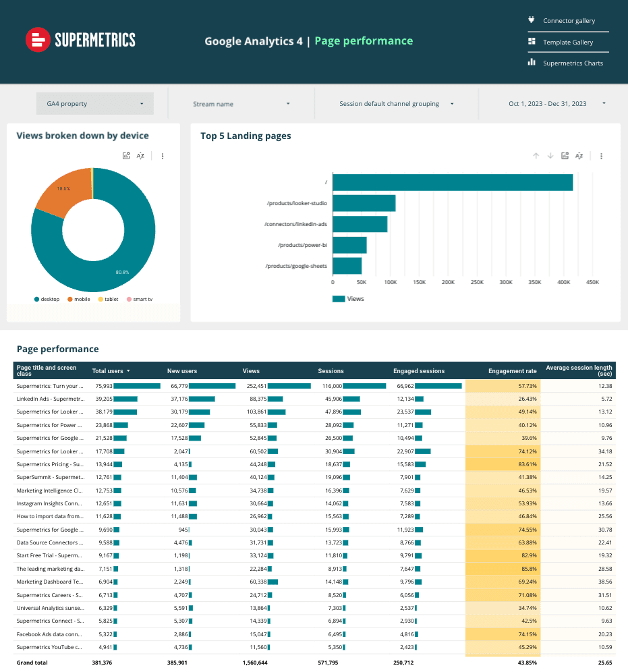
Task: Open Session default channel grouping dropdown
Action: click(396, 104)
